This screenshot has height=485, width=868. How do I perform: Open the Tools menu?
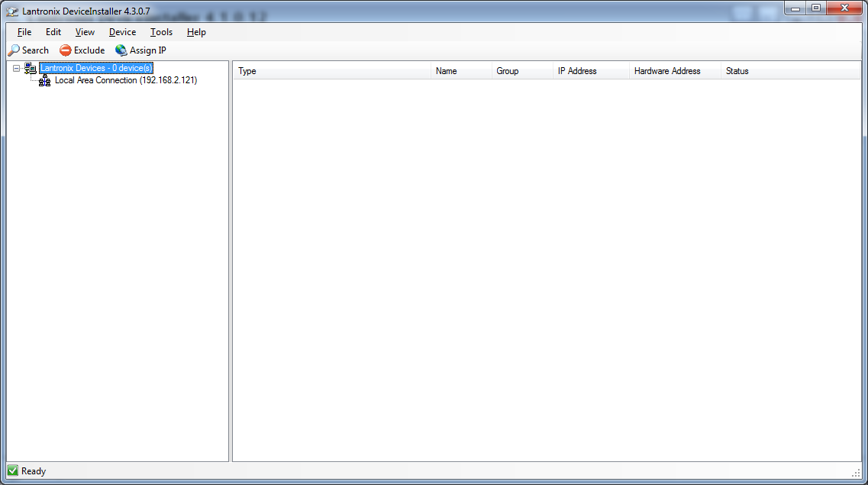click(x=161, y=32)
